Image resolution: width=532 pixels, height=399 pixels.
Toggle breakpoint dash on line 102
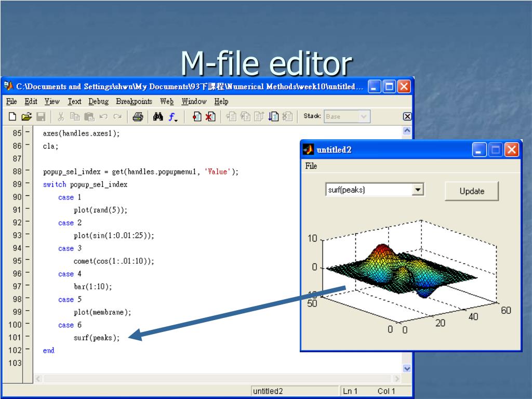pyautogui.click(x=28, y=349)
